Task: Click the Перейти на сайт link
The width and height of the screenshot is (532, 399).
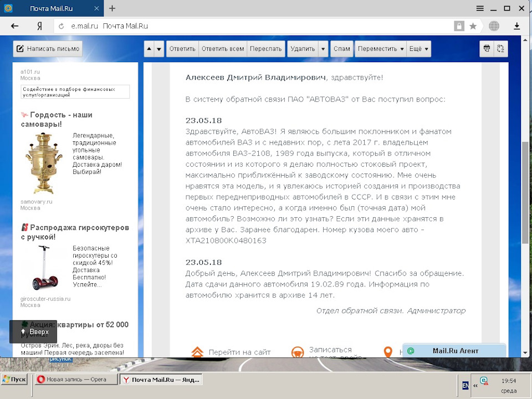Action: point(239,352)
